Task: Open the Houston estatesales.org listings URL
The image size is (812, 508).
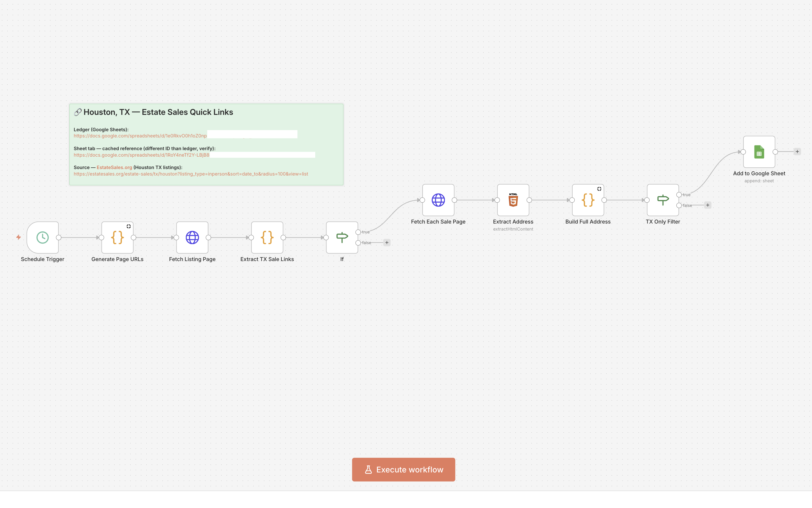Action: coord(191,174)
